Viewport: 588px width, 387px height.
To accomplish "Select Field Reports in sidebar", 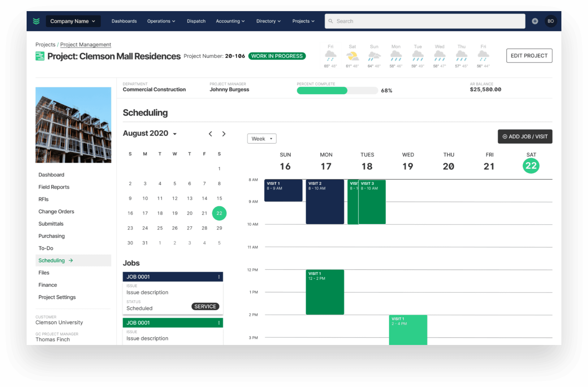I will (54, 187).
